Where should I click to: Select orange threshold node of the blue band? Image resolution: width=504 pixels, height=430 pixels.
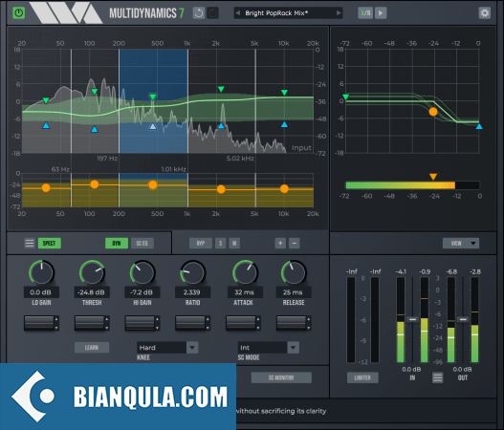[153, 184]
